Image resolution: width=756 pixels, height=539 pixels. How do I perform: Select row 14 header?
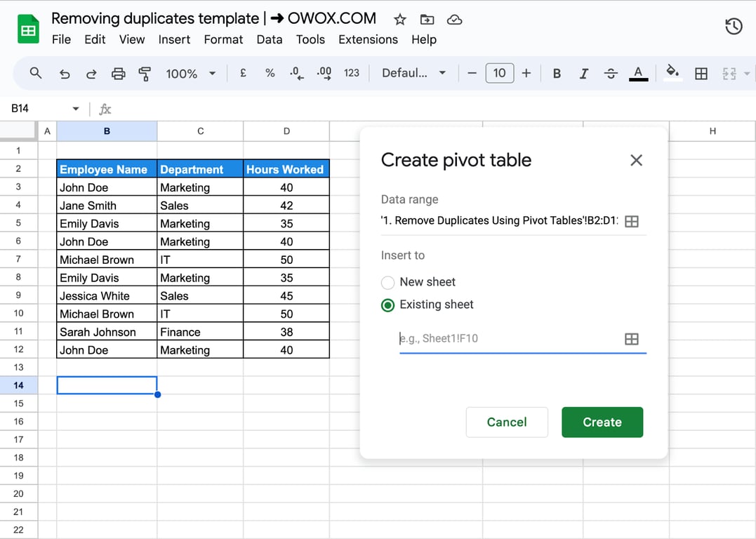click(x=18, y=385)
